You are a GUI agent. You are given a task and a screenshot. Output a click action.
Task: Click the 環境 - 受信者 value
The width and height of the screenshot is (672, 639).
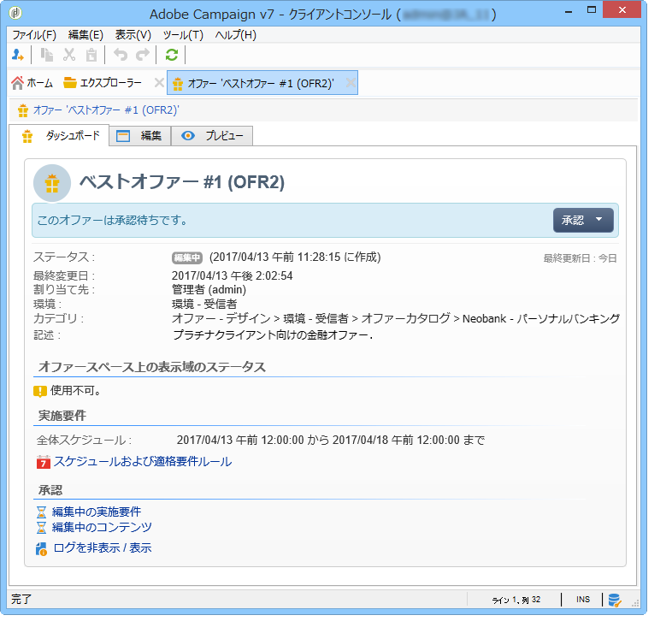pyautogui.click(x=204, y=304)
